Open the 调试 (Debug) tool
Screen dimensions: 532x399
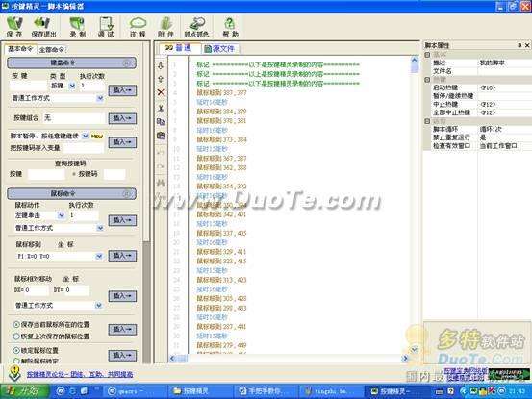106,27
